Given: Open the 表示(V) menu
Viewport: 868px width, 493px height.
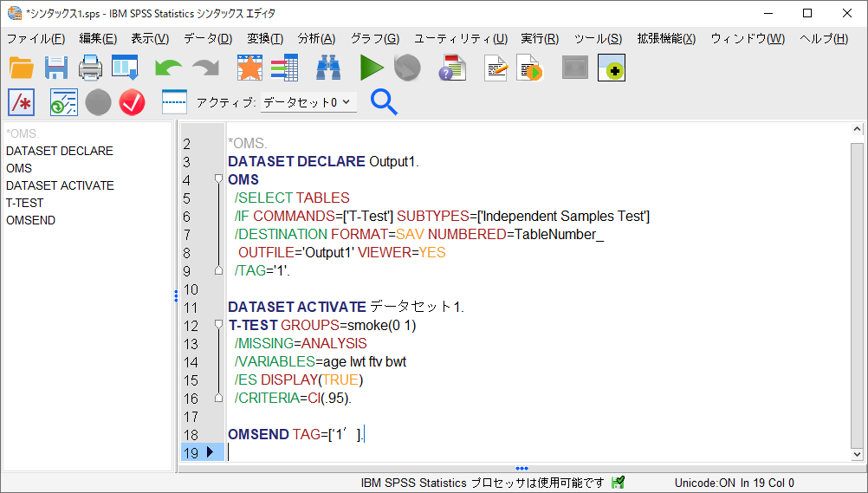Looking at the screenshot, I should [x=150, y=39].
